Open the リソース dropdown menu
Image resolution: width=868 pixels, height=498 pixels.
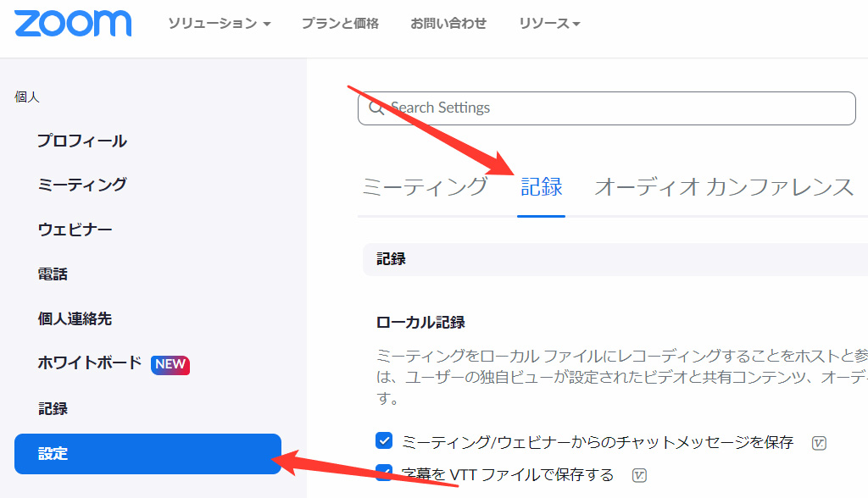point(549,24)
